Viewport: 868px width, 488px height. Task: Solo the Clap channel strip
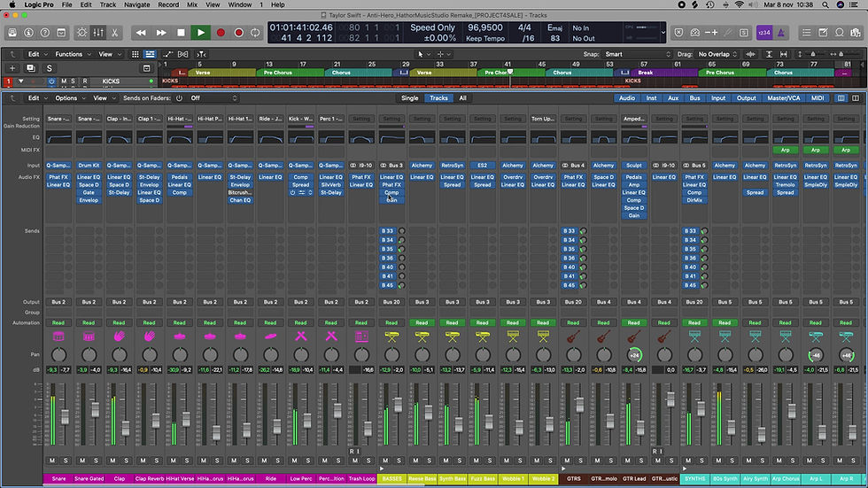126,461
